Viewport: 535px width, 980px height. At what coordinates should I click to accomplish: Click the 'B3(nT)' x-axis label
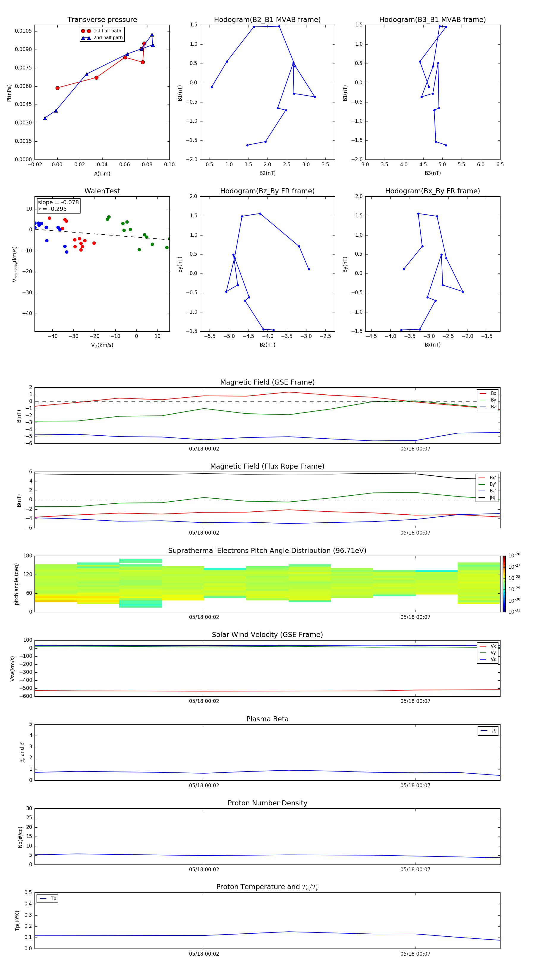point(432,173)
